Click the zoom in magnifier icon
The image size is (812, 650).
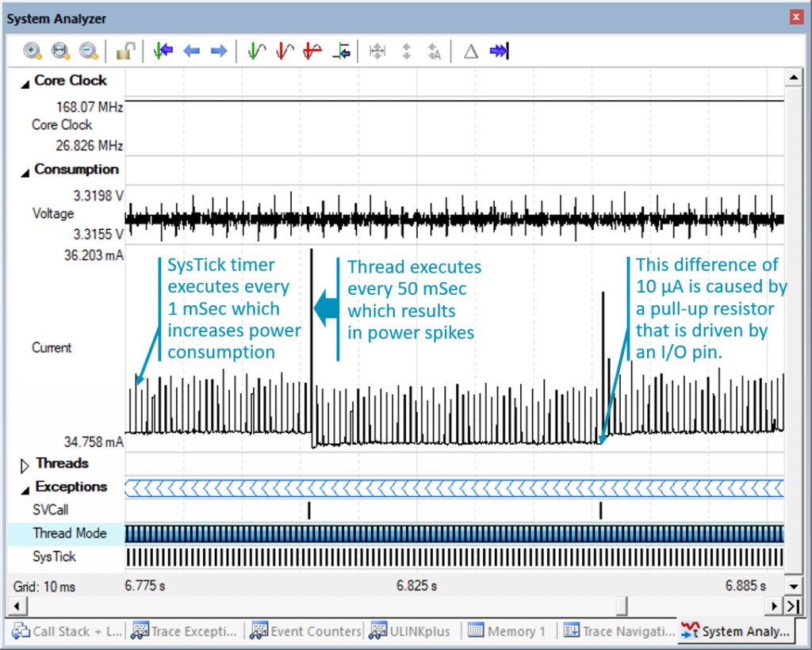pos(33,52)
